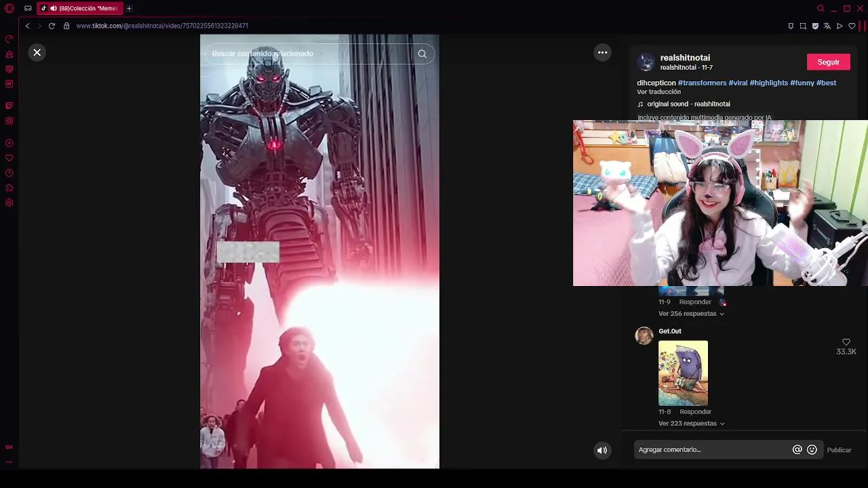The width and height of the screenshot is (868, 488).
Task: Reply to the 11-9 comment
Action: [695, 302]
